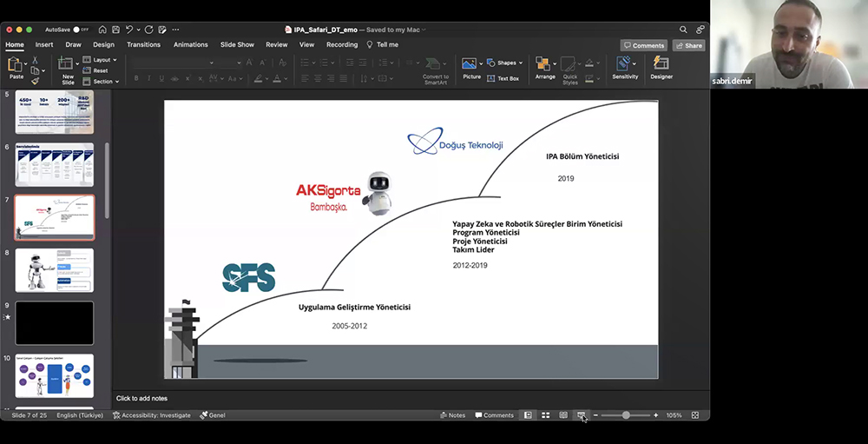The height and width of the screenshot is (444, 868).
Task: Reset the slide layout
Action: (95, 71)
